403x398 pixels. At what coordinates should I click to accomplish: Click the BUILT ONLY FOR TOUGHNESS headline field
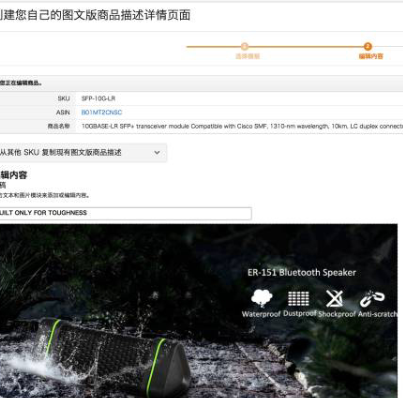[126, 213]
